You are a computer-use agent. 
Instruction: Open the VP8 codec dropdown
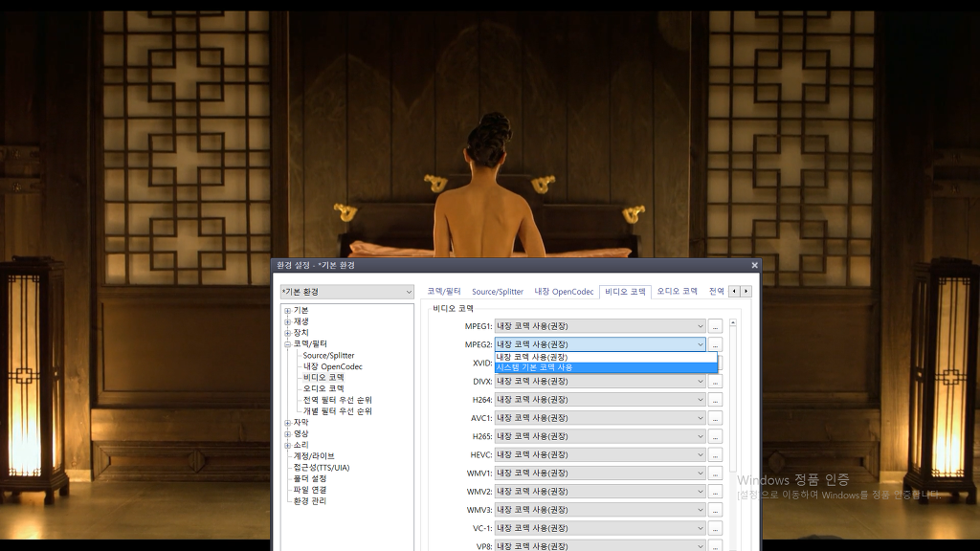pyautogui.click(x=600, y=546)
